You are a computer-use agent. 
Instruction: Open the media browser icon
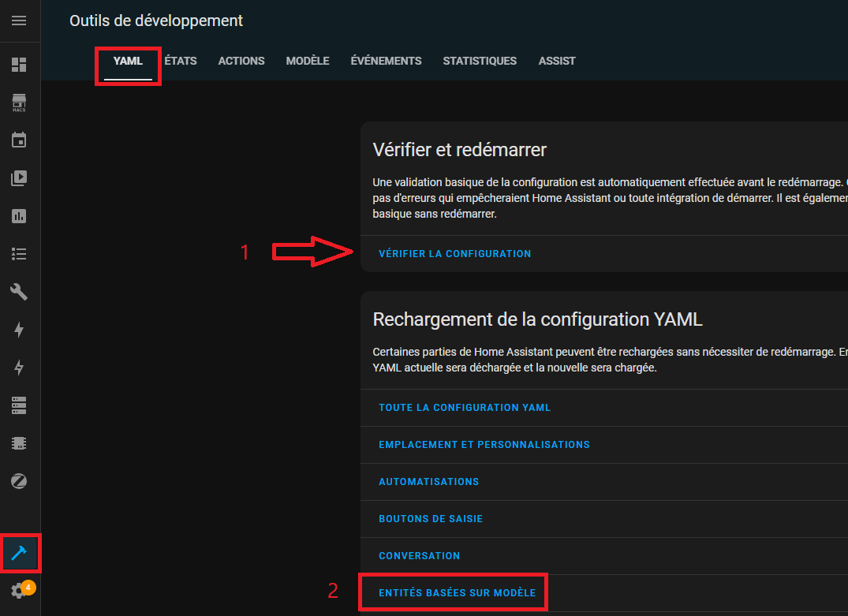pyautogui.click(x=19, y=178)
